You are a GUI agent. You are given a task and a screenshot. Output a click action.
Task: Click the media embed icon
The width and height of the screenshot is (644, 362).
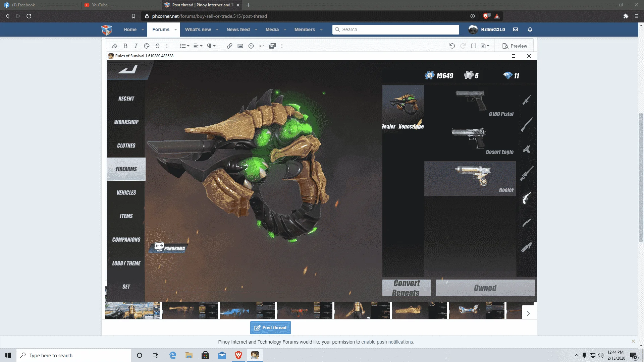(272, 46)
